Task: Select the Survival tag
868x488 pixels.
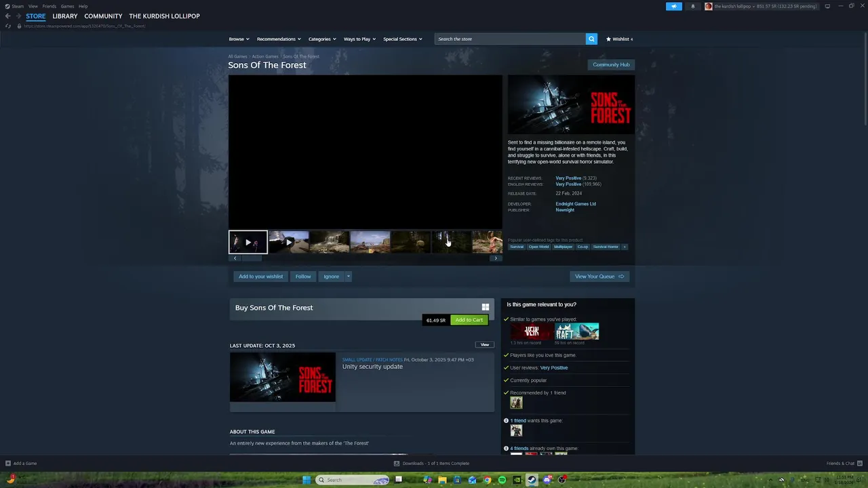Action: coord(517,247)
